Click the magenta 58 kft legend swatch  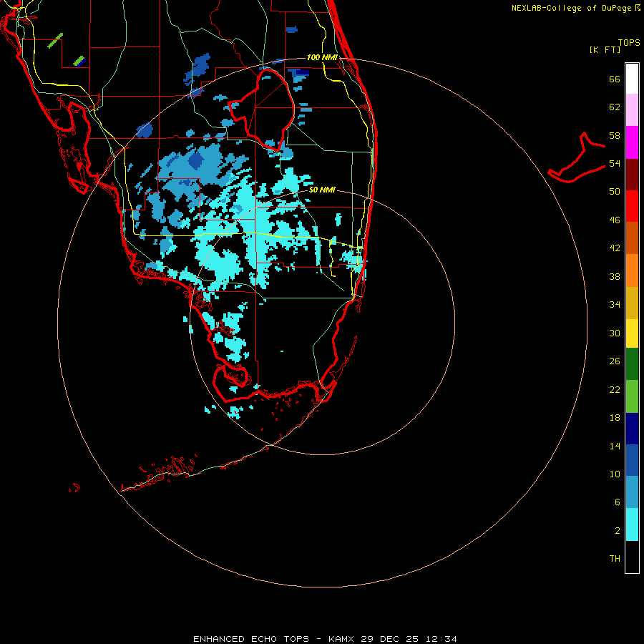click(632, 142)
